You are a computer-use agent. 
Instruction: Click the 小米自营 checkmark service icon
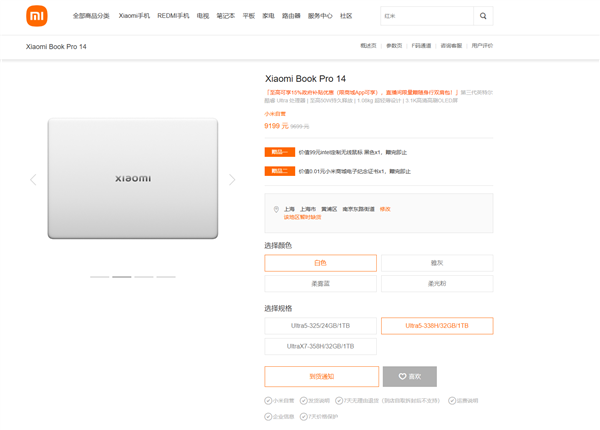268,401
